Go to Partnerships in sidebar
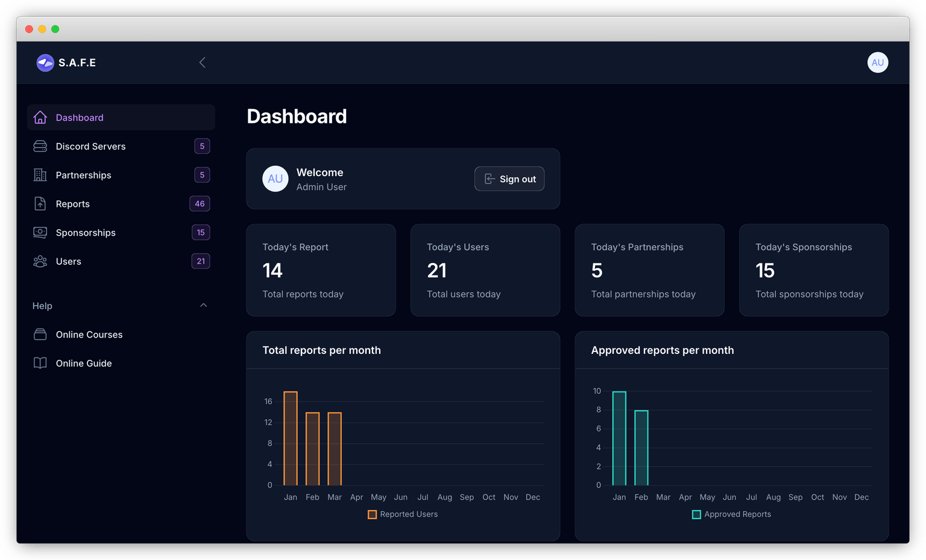926x560 pixels. tap(84, 175)
